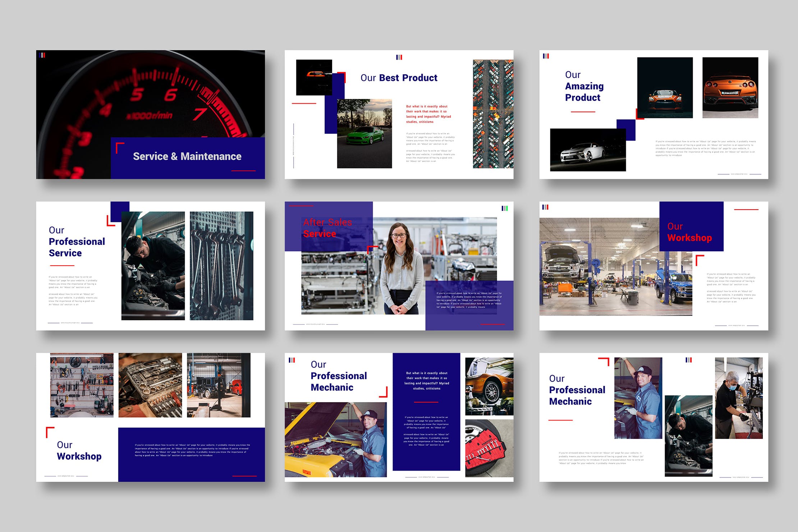Click the After Sales Service heading
Image resolution: width=798 pixels, height=532 pixels.
pyautogui.click(x=327, y=228)
